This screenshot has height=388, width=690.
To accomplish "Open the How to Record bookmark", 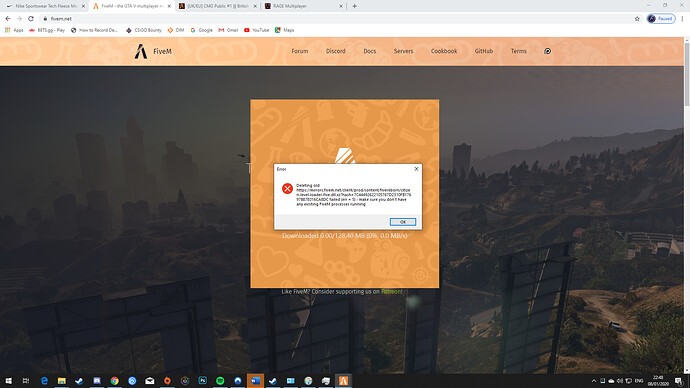I will click(94, 30).
